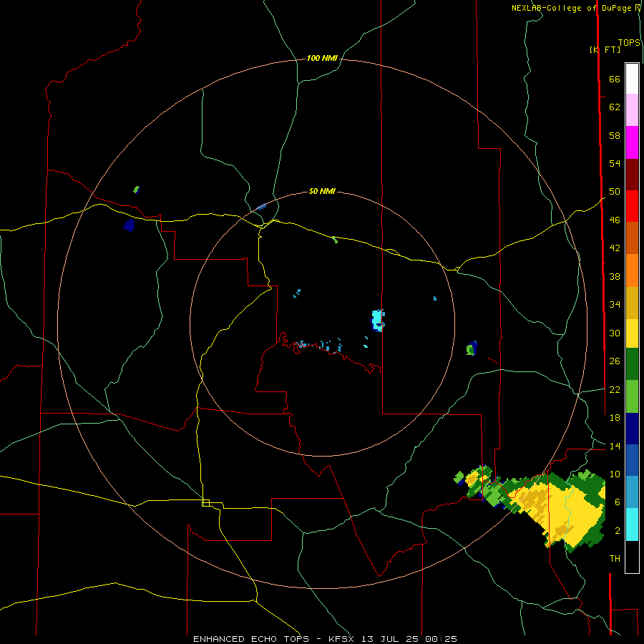The image size is (644, 644).
Task: Click the "38" legend value
Action: click(x=615, y=276)
